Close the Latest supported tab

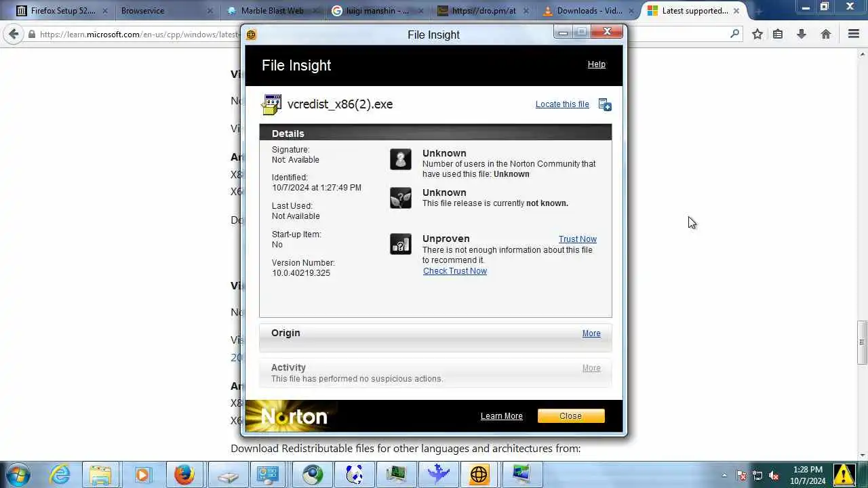[x=736, y=11]
